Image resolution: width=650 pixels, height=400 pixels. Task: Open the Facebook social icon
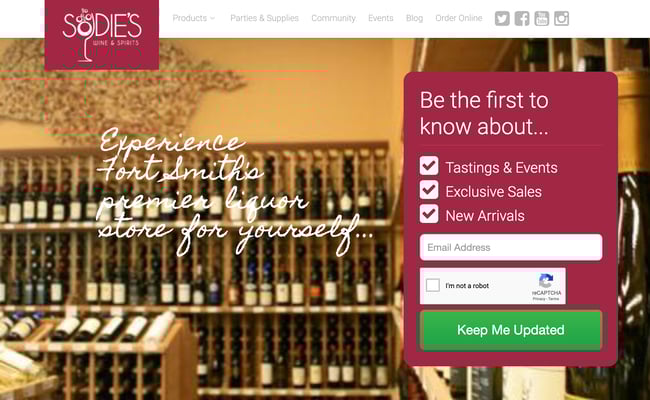(x=522, y=18)
